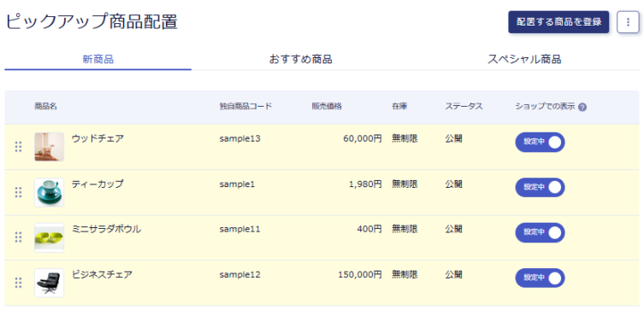Click the drag handle beside ミニサラダボウル
This screenshot has height=310, width=644.
18,237
